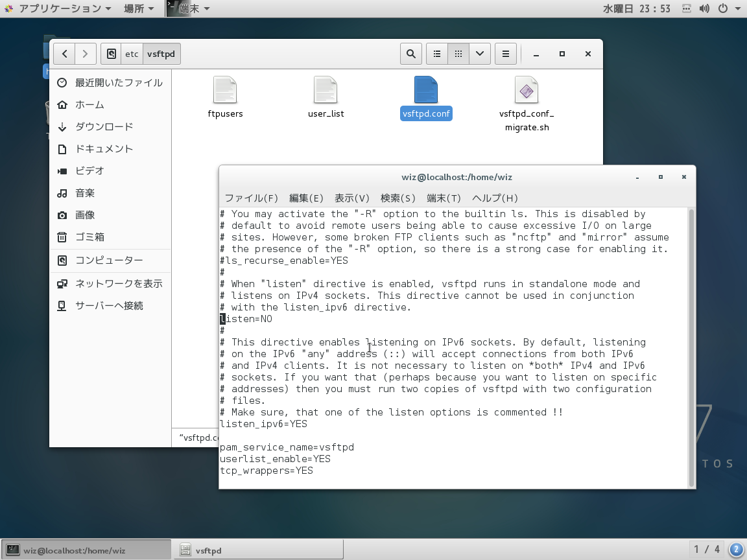Click the volume speaker icon
Image resolution: width=747 pixels, height=560 pixels.
pos(705,8)
